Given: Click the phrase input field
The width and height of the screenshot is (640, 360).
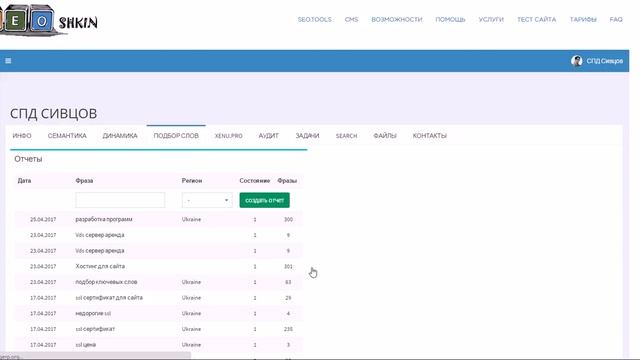Looking at the screenshot, I should 120,200.
